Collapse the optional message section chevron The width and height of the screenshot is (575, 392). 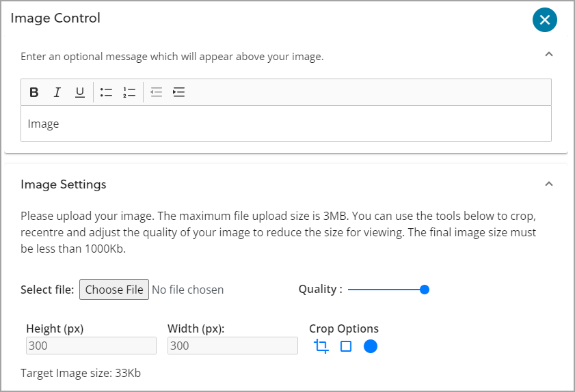[548, 55]
